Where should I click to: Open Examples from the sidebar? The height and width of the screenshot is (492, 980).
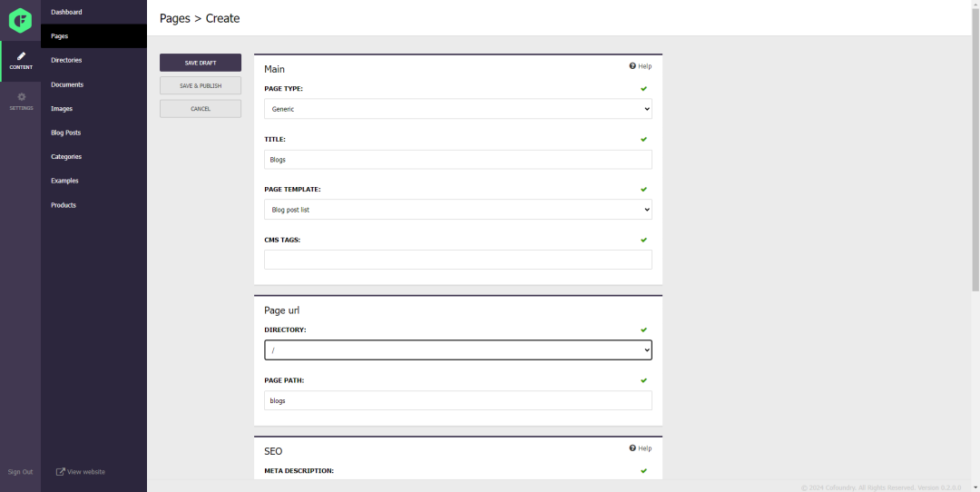pyautogui.click(x=93, y=181)
